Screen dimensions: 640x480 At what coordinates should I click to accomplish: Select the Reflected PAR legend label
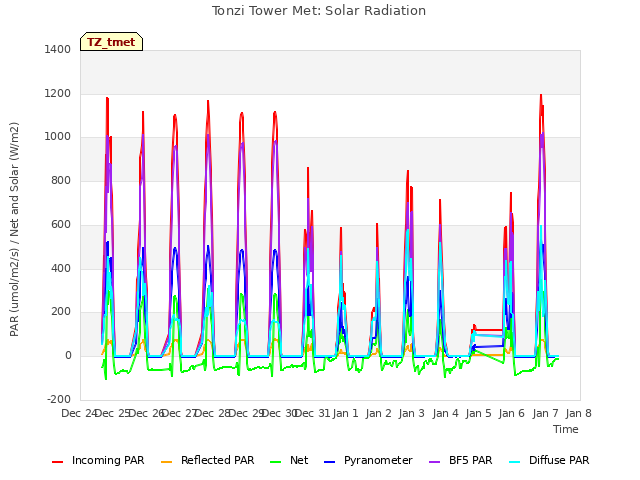(218, 460)
